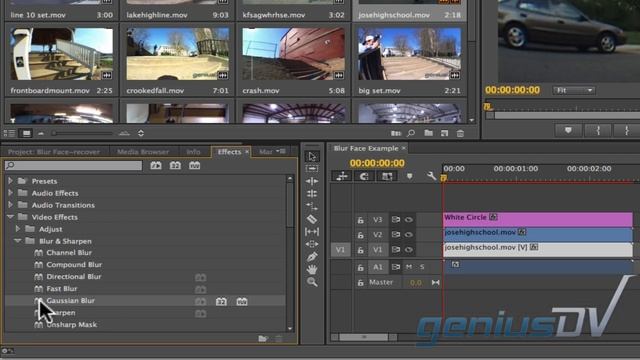640x360 pixels.
Task: Hide track V1 output with eye icon
Action: coord(409,250)
